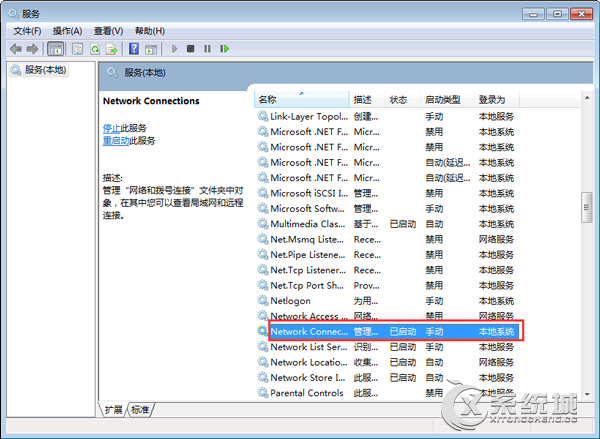Click the vertical scrollbar thumb

pos(587,207)
